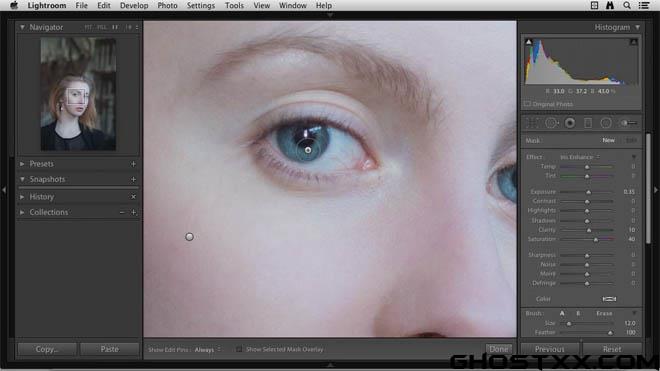Select the Red Eye Correction tool

pyautogui.click(x=570, y=123)
